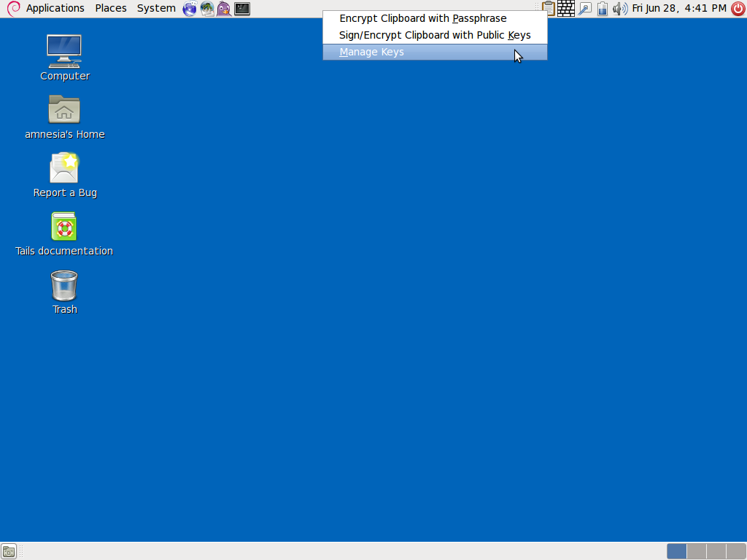This screenshot has height=560, width=747.
Task: Open the Applications menu
Action: pyautogui.click(x=55, y=9)
